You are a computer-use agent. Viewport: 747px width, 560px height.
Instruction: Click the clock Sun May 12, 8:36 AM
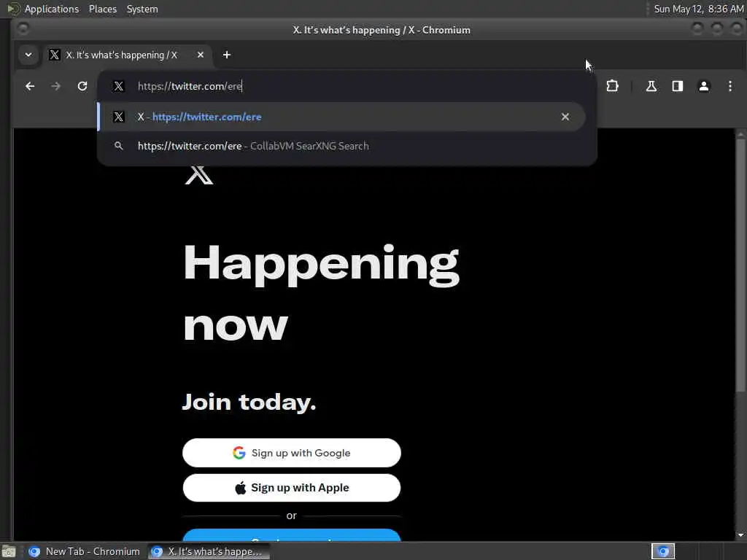[x=698, y=9]
